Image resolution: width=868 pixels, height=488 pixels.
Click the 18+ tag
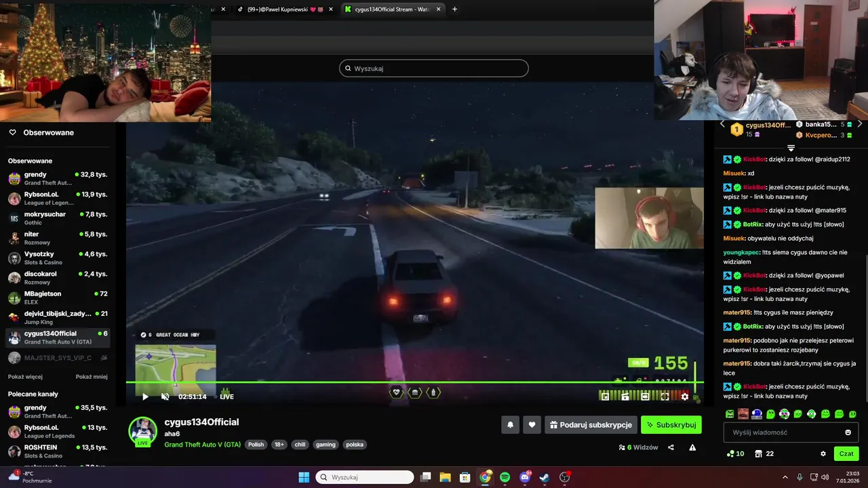tap(279, 445)
